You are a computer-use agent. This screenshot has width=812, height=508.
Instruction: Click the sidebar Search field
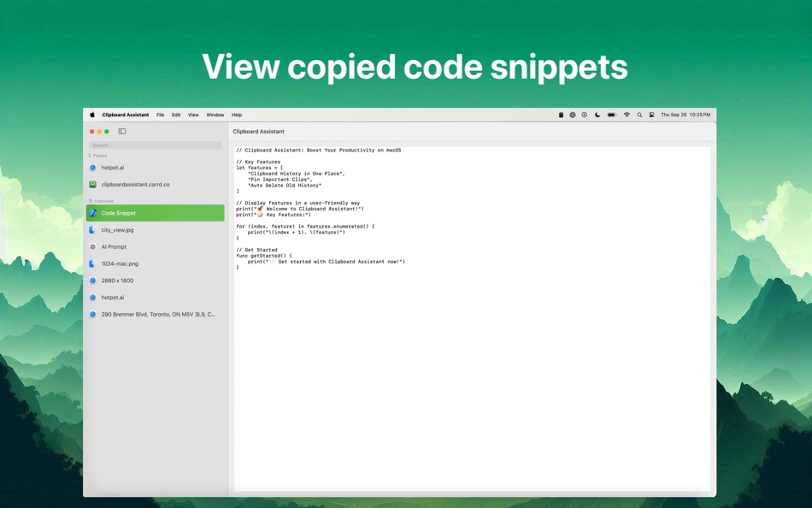[x=156, y=145]
